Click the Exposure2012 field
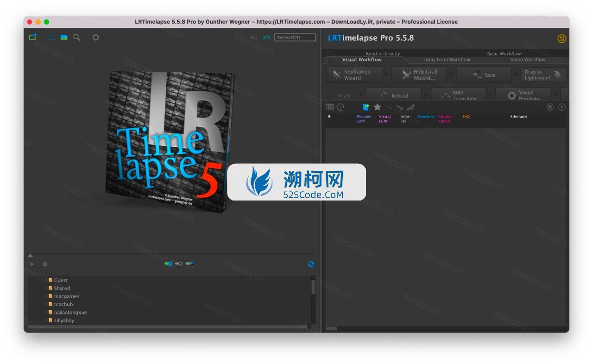This screenshot has height=364, width=593. click(295, 37)
